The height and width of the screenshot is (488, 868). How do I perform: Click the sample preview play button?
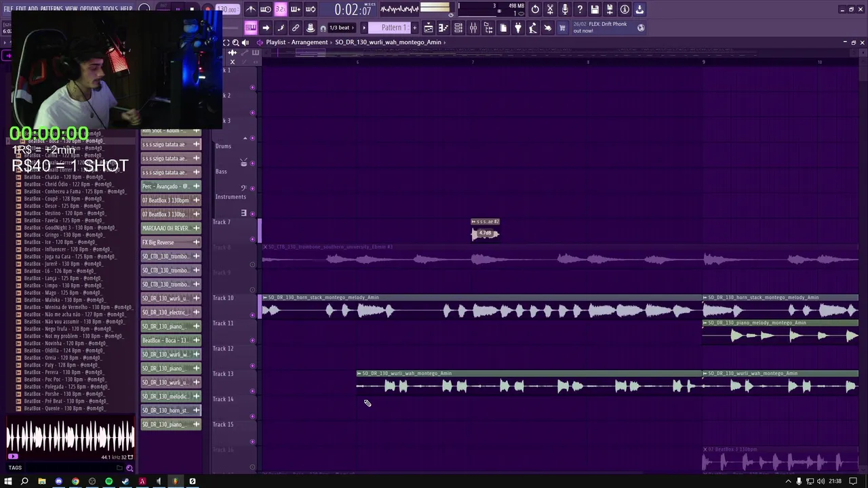pos(13,457)
